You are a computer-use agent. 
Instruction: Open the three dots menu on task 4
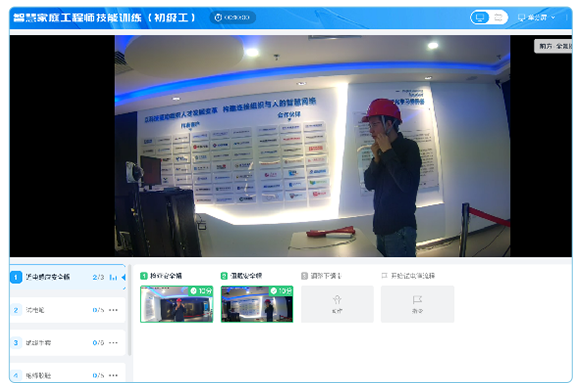(113, 375)
